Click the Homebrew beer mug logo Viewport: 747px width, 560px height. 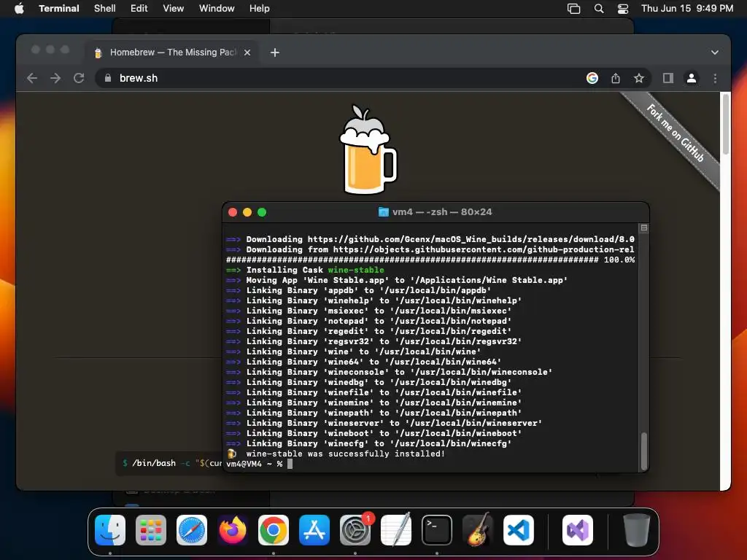coord(368,149)
